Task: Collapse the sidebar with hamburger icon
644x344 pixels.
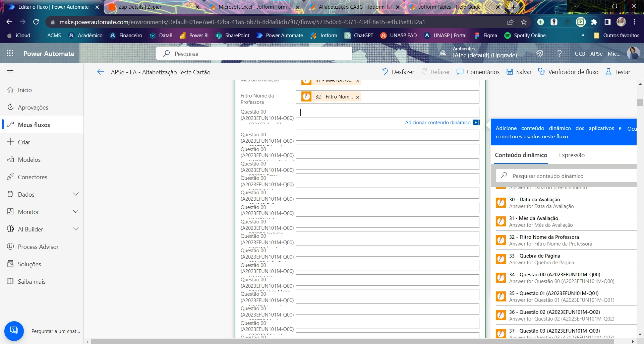Action: click(10, 72)
